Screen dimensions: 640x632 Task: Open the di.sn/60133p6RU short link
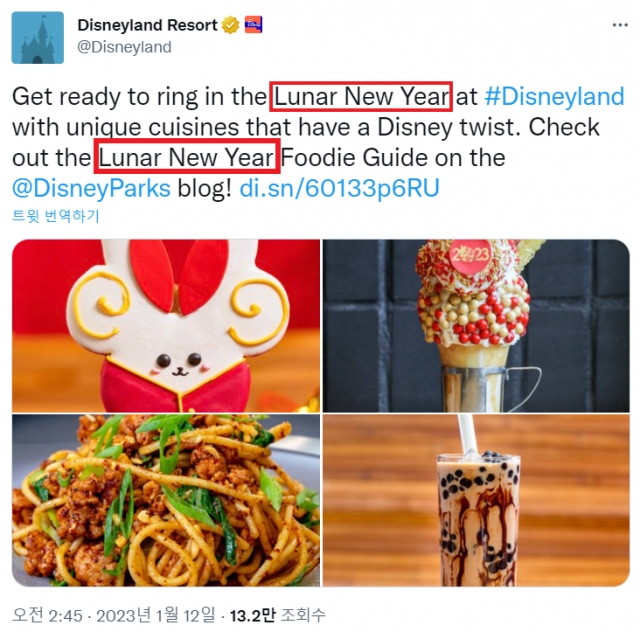(339, 189)
